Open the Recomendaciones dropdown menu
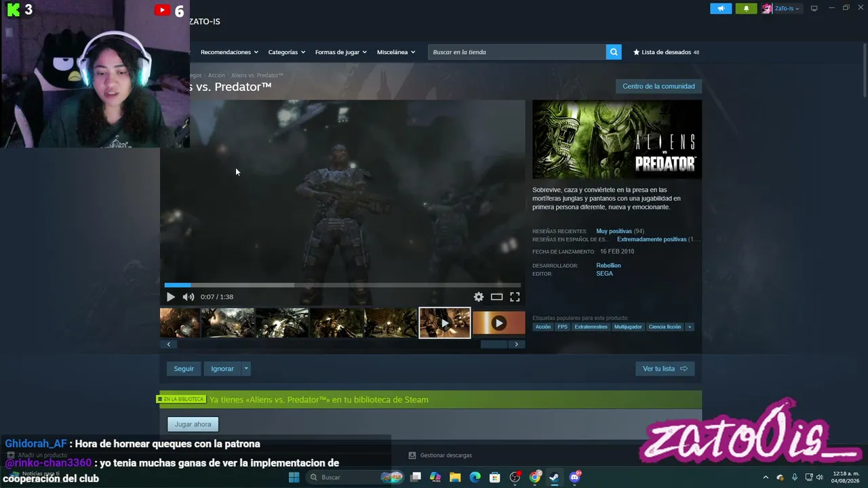Image resolution: width=868 pixels, height=488 pixels. [x=229, y=52]
